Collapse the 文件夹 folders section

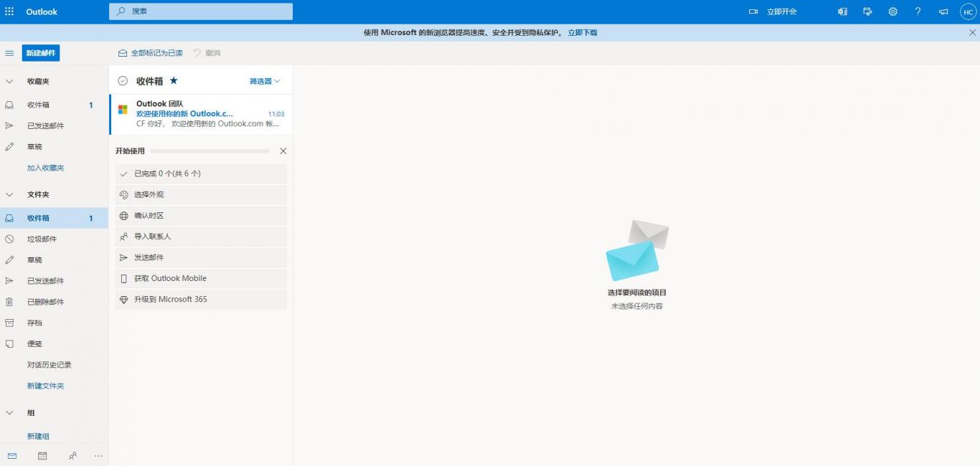coord(9,194)
